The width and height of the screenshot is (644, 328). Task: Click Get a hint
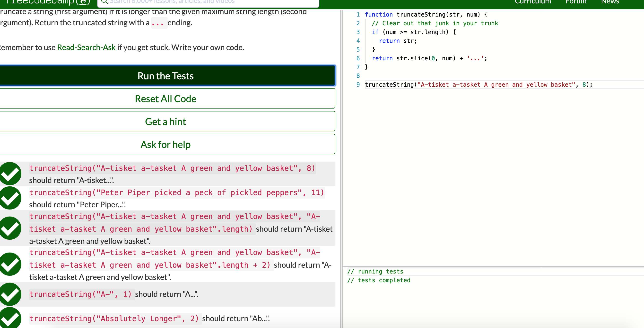165,121
